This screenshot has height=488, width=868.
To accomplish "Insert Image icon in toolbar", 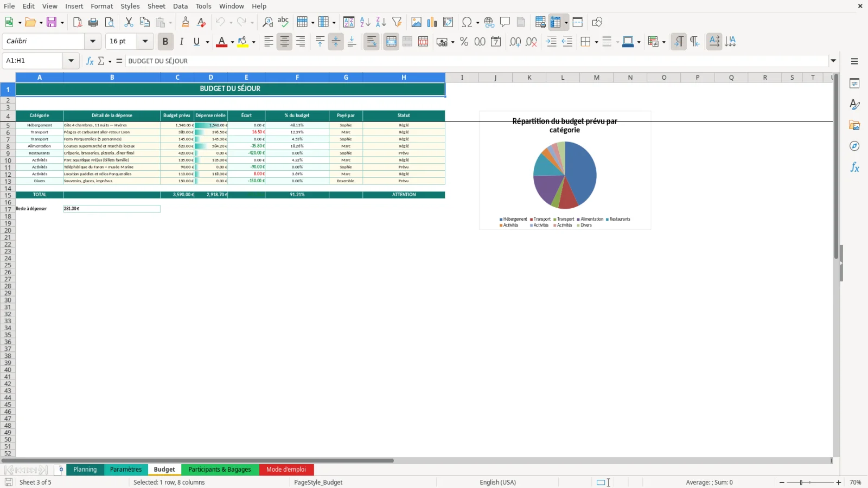I will point(416,22).
